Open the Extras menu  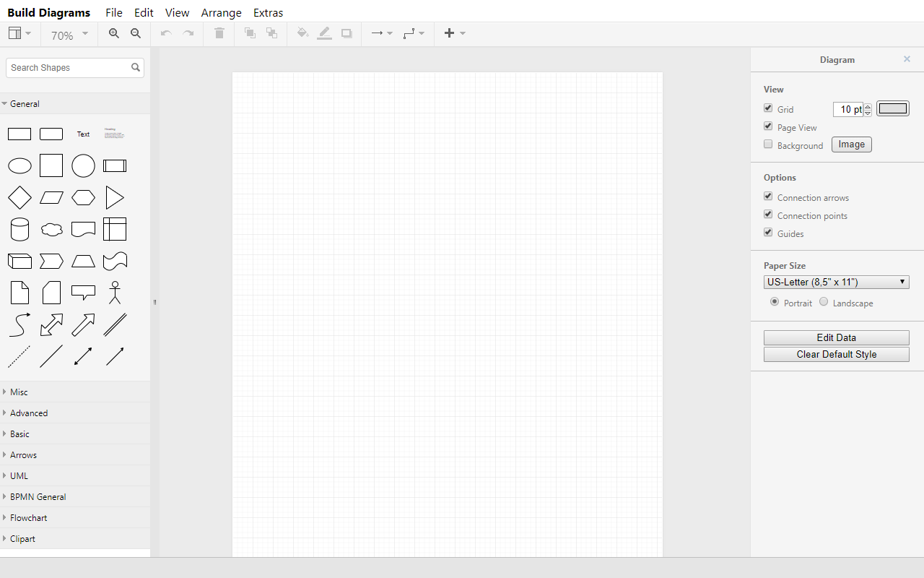[268, 12]
